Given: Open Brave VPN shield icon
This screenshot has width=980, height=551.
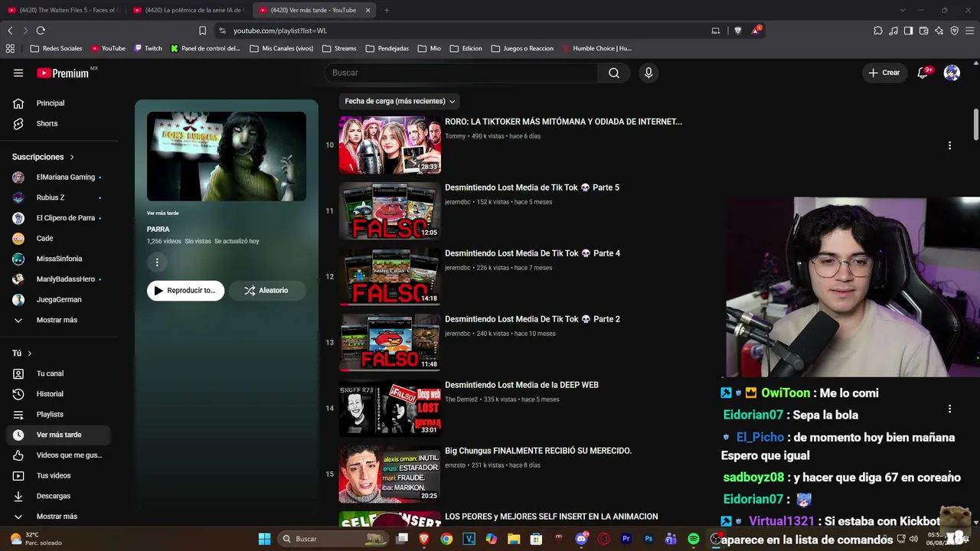Looking at the screenshot, I should 954,31.
